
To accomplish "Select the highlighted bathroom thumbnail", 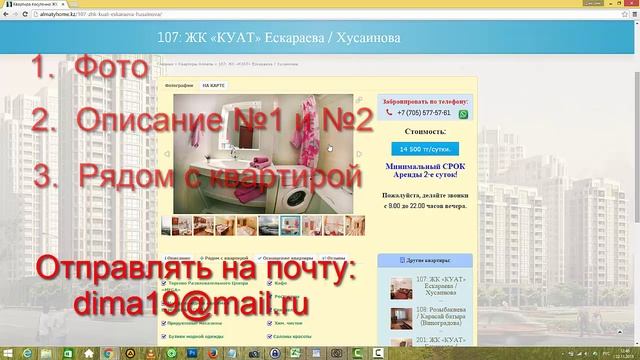I will coord(290,226).
